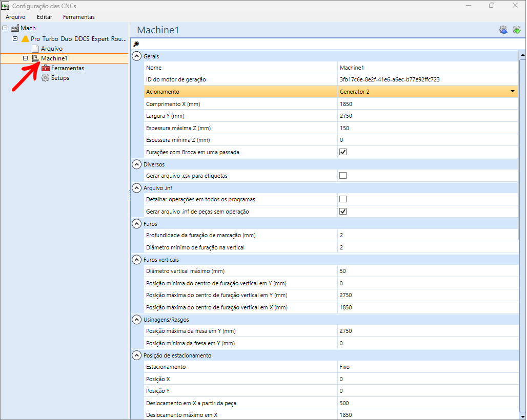Click the search key icon in the filter bar
Viewport: 527px width, 420px height.
pos(136,44)
